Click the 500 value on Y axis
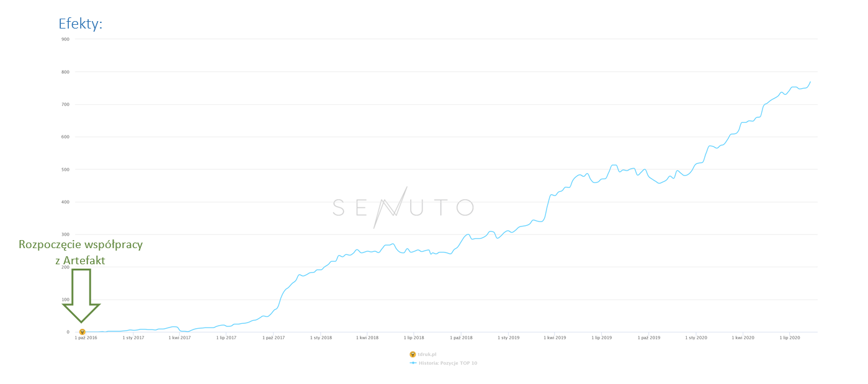Image resolution: width=868 pixels, height=384 pixels. tap(65, 169)
